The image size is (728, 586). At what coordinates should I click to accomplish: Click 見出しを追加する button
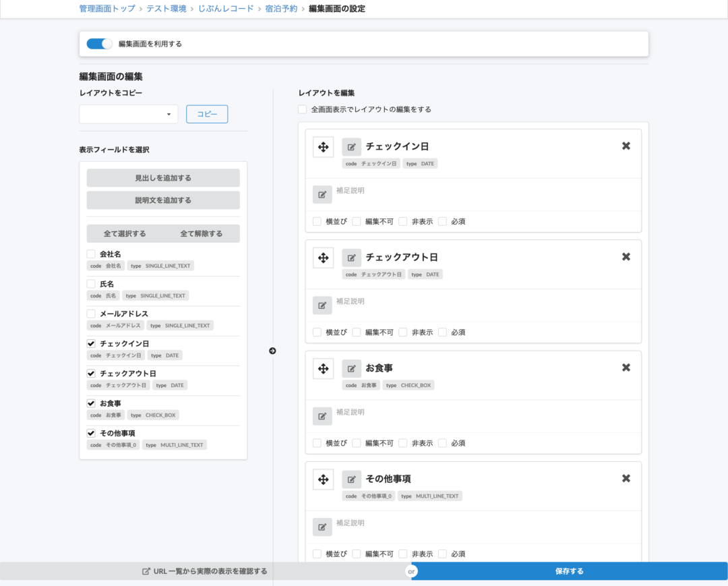click(x=162, y=177)
